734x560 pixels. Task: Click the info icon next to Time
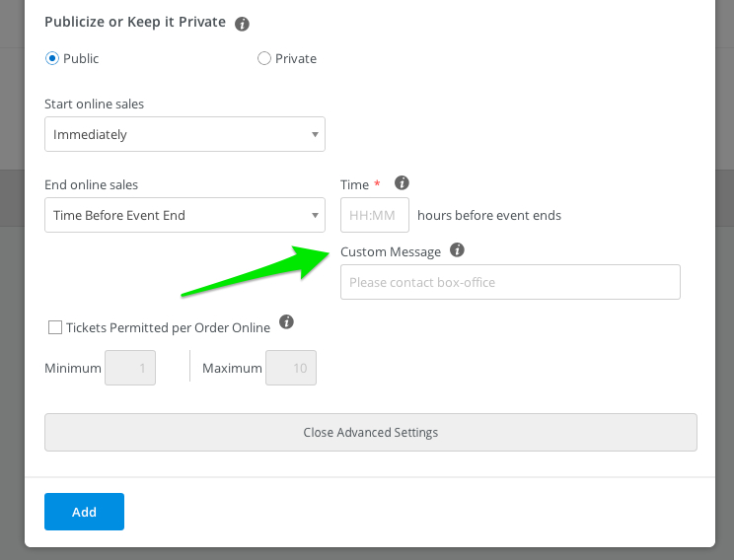pyautogui.click(x=402, y=183)
